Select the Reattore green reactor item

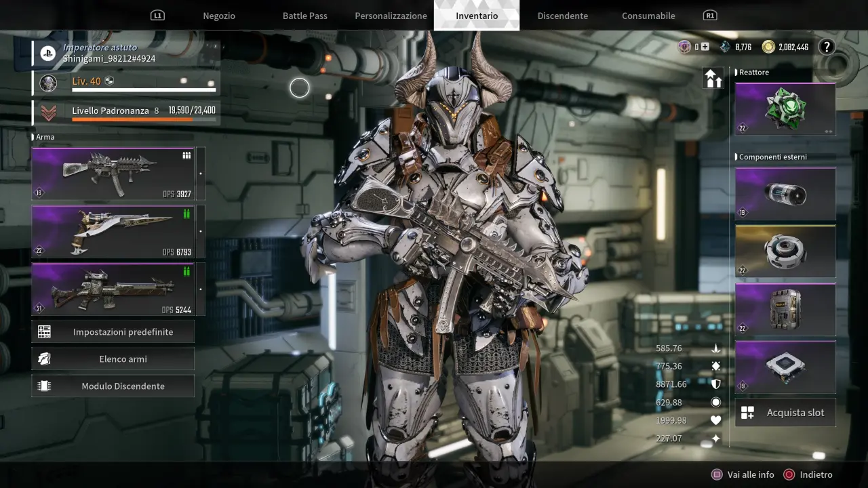coord(785,109)
